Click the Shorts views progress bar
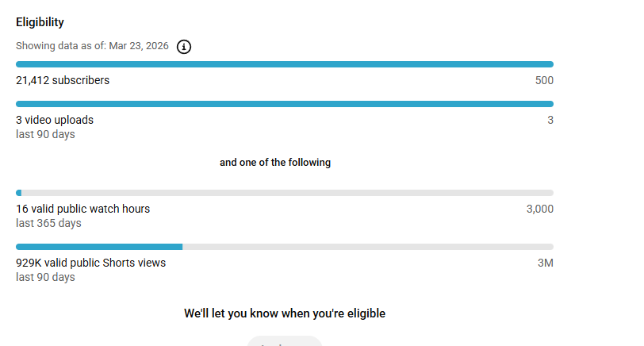This screenshot has width=644, height=346. (x=285, y=247)
